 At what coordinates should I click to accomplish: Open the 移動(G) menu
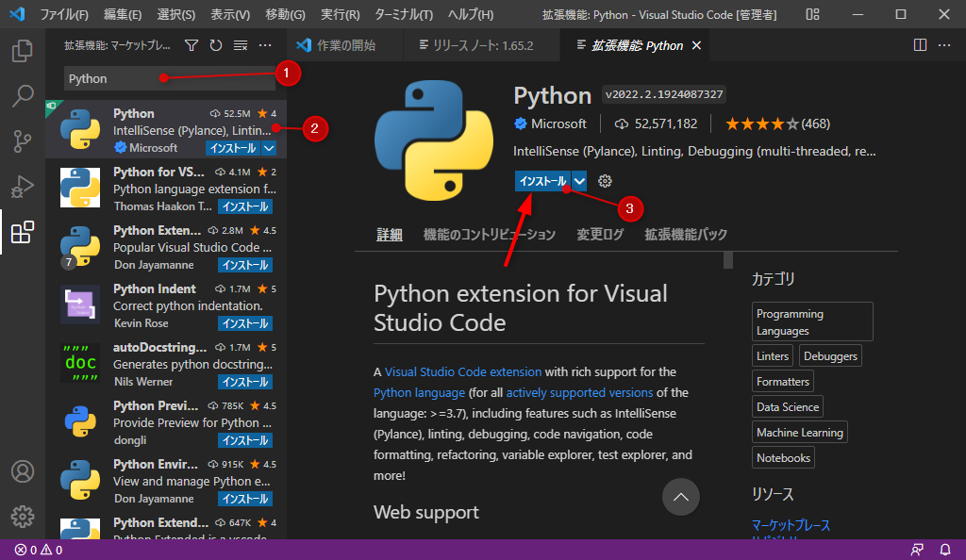(285, 14)
